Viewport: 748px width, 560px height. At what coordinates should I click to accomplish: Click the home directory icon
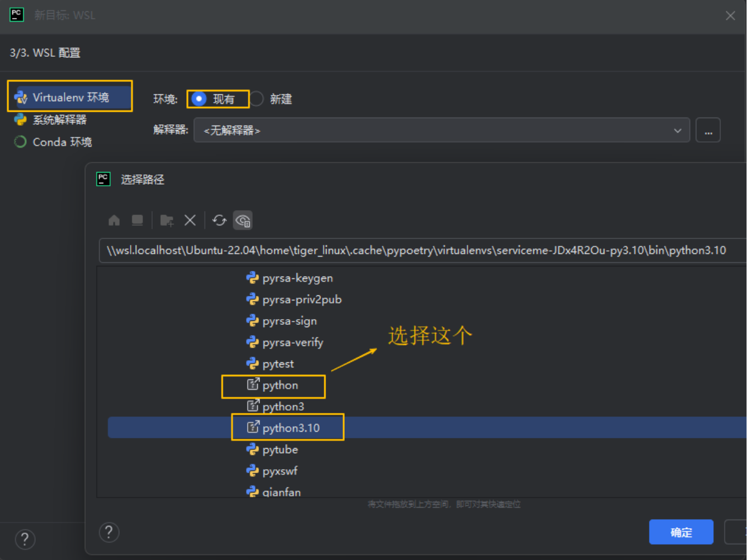click(x=114, y=220)
